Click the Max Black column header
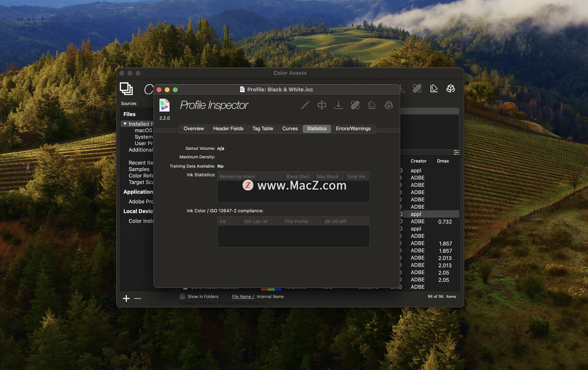The height and width of the screenshot is (370, 588). [330, 176]
